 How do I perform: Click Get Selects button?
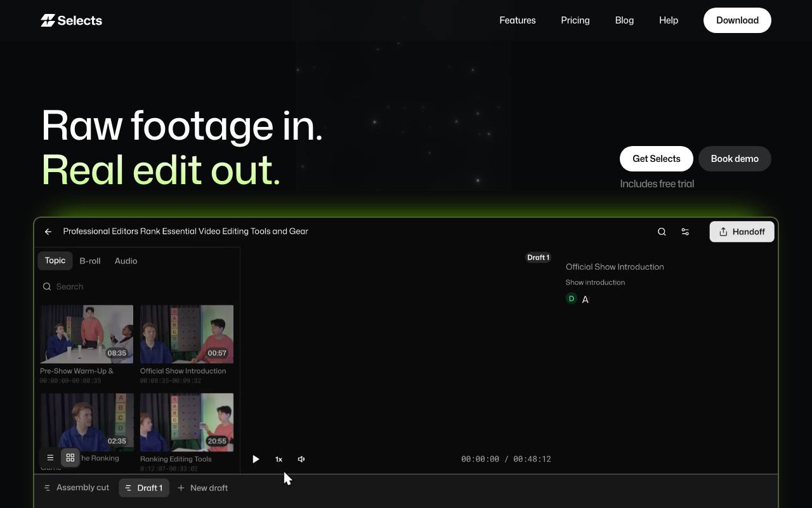[656, 159]
